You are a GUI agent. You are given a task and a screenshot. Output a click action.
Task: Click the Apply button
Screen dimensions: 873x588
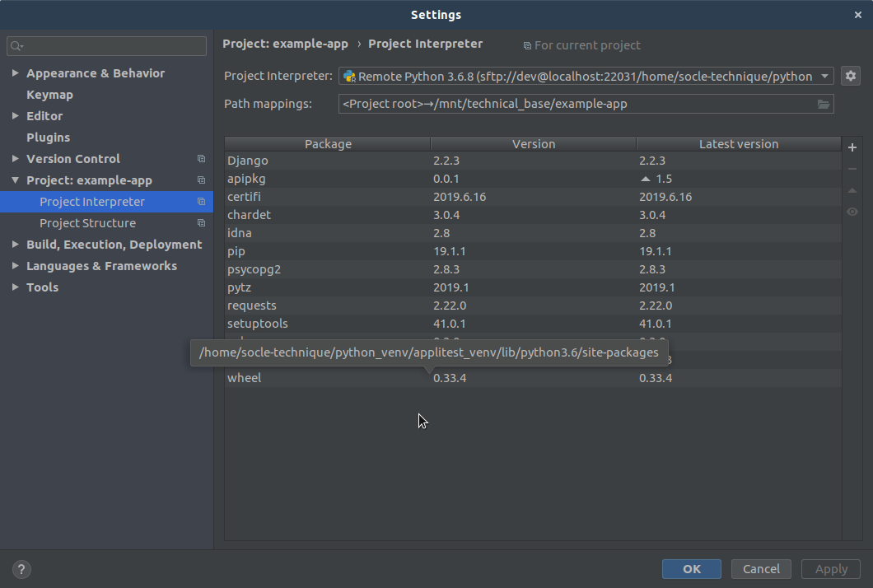click(x=831, y=569)
